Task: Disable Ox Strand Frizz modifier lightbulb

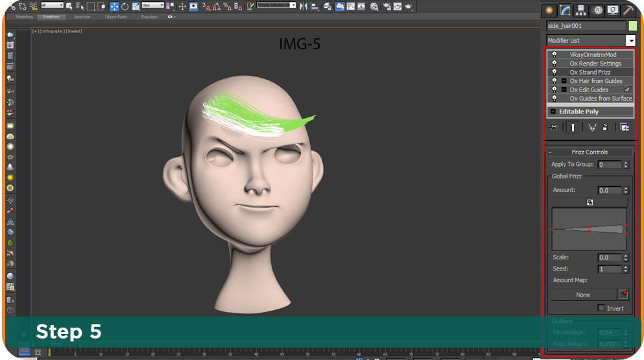Action: tap(555, 73)
